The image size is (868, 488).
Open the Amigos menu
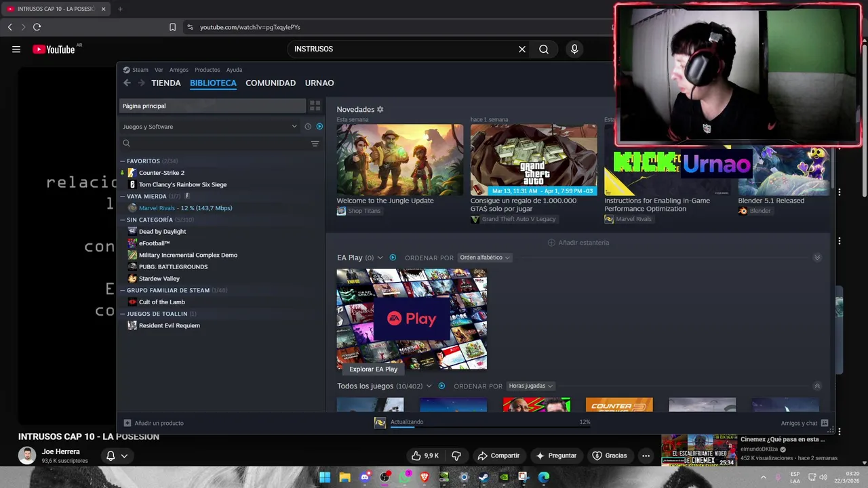(x=179, y=70)
